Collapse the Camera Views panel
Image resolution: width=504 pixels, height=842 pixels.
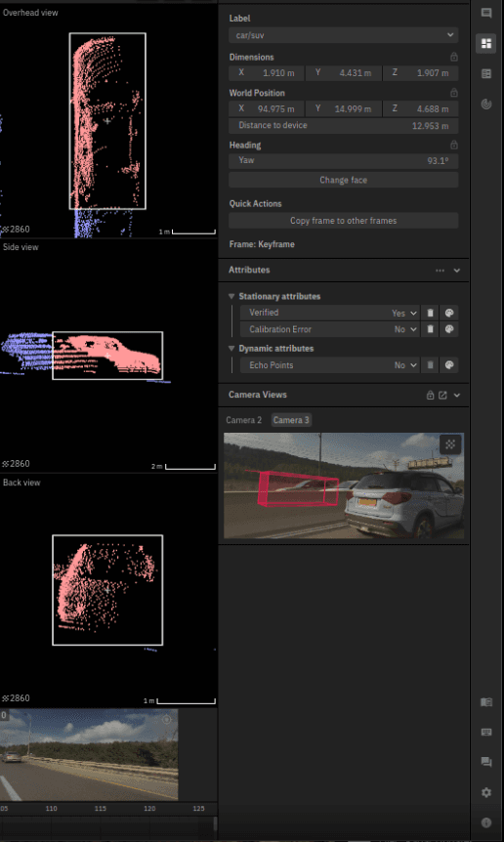(457, 396)
